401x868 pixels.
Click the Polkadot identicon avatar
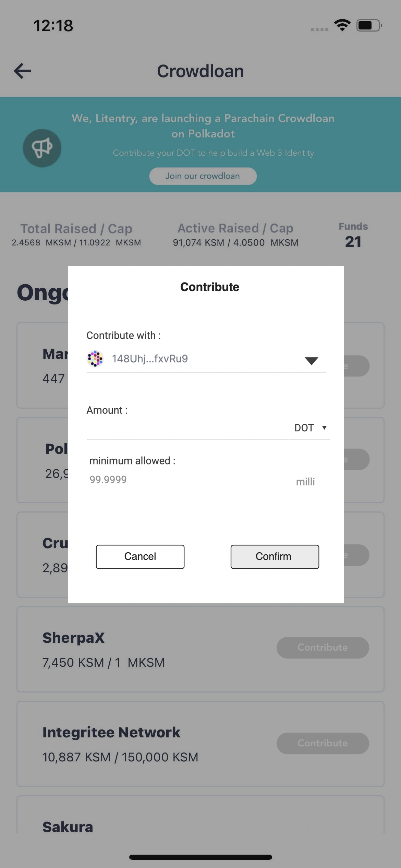(95, 359)
